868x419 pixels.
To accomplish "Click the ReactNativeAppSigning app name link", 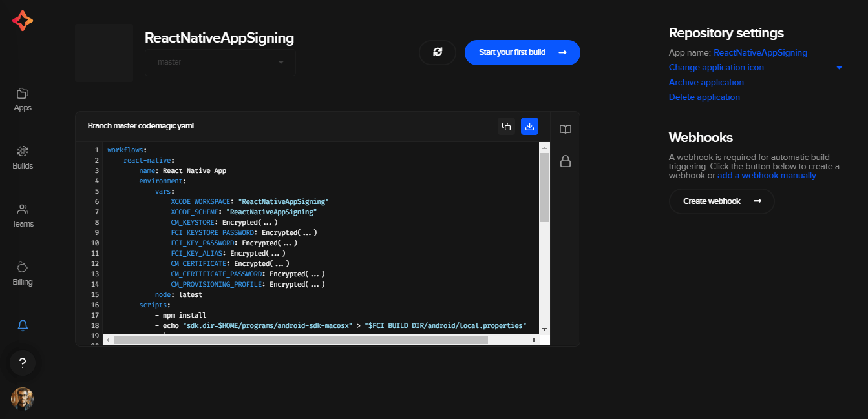I will pyautogui.click(x=760, y=52).
